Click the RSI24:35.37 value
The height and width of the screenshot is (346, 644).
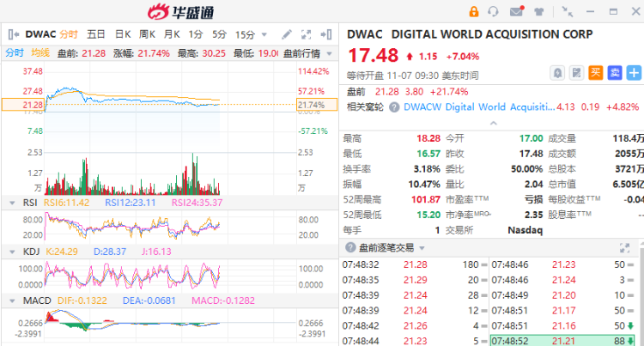197,203
